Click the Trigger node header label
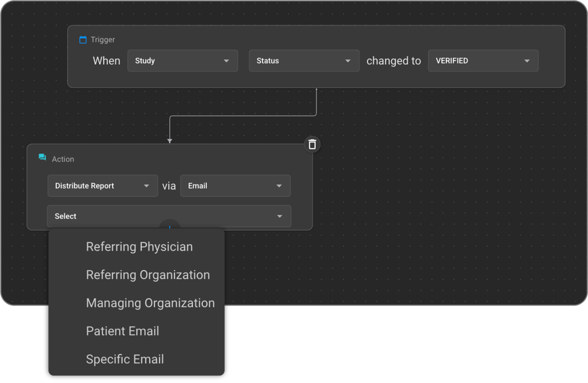 pos(103,40)
